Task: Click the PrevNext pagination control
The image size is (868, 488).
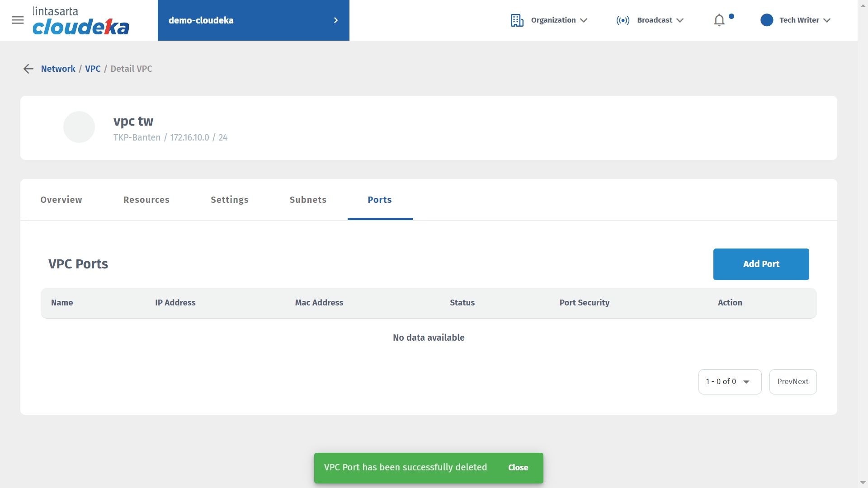Action: pyautogui.click(x=793, y=382)
